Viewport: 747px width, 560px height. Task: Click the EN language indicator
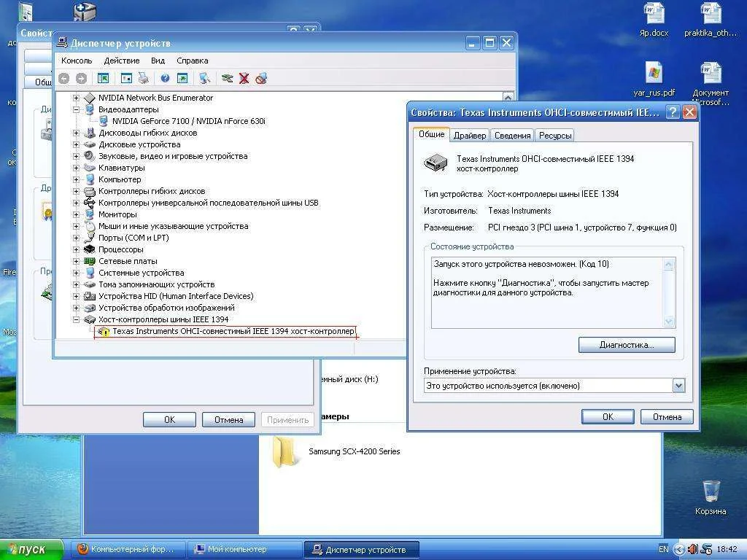pos(663,549)
